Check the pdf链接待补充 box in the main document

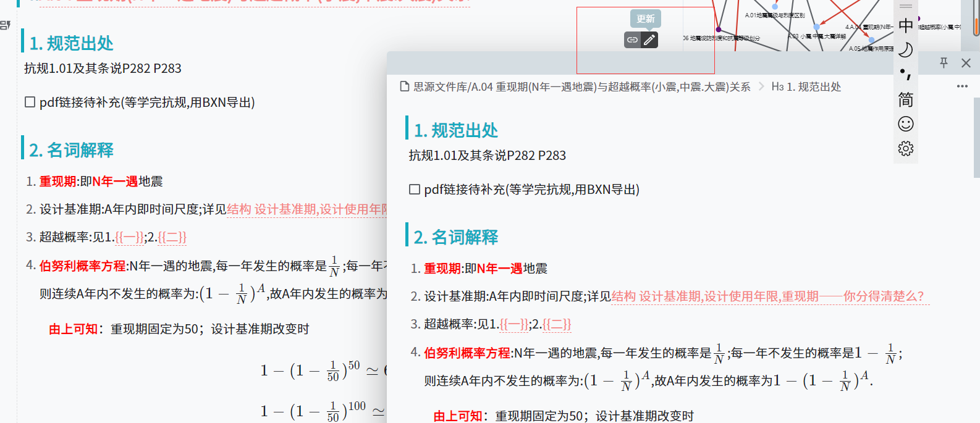click(30, 102)
